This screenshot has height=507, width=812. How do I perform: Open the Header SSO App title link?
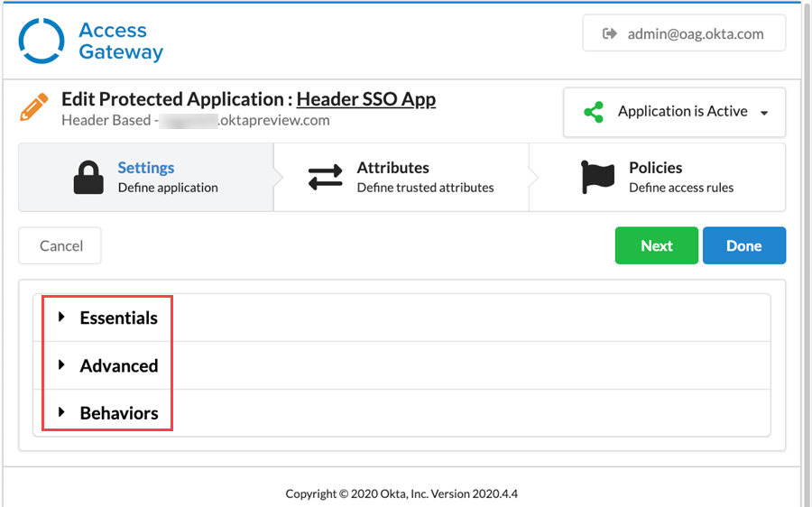coord(365,99)
